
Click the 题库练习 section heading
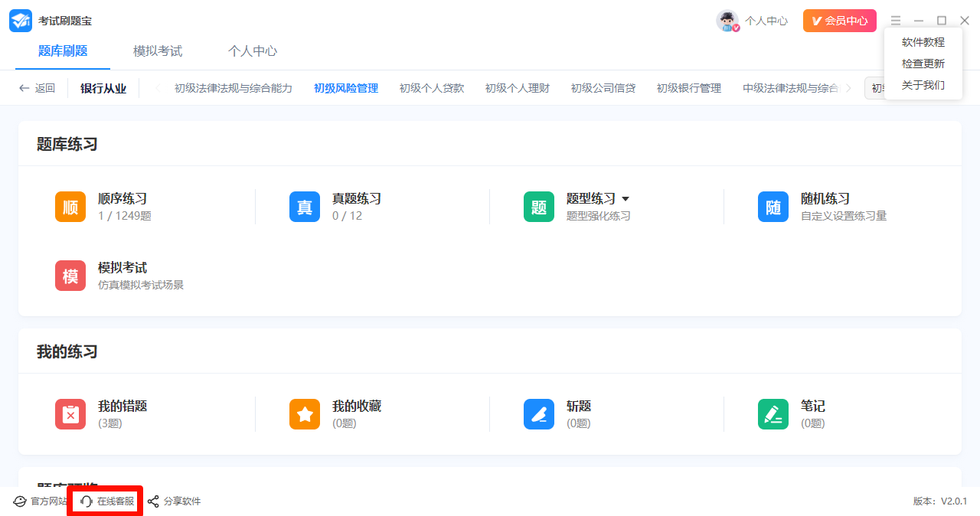tap(67, 144)
